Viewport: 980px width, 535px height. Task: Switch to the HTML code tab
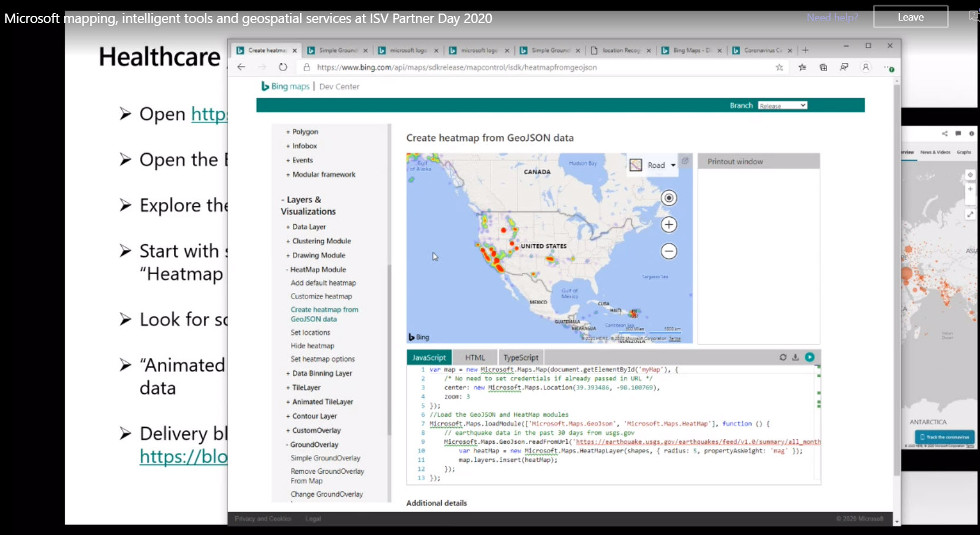[x=475, y=357]
